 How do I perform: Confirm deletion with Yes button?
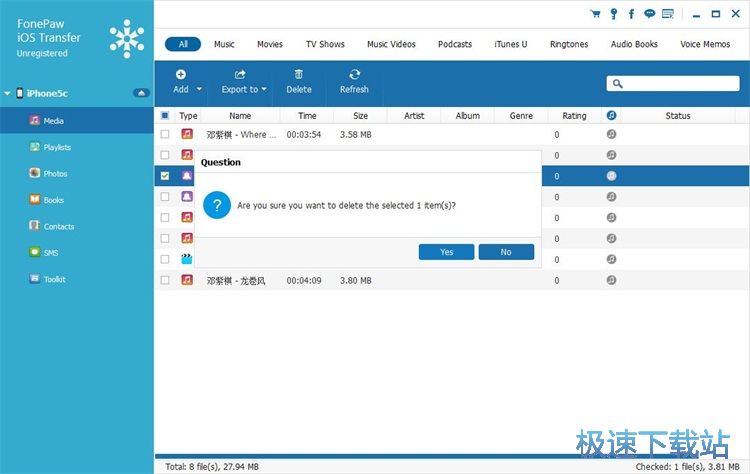(x=446, y=252)
